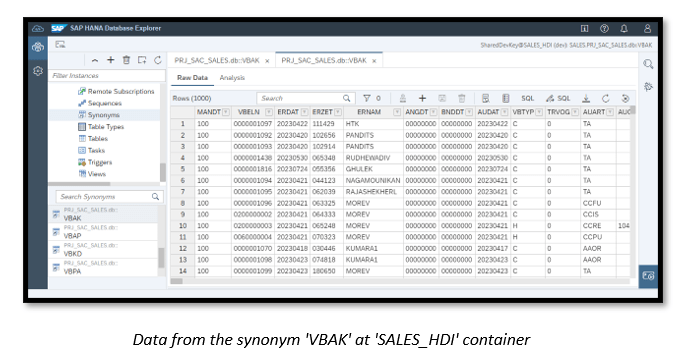The width and height of the screenshot is (688, 364).
Task: Open the help question mark icon
Action: 604,29
